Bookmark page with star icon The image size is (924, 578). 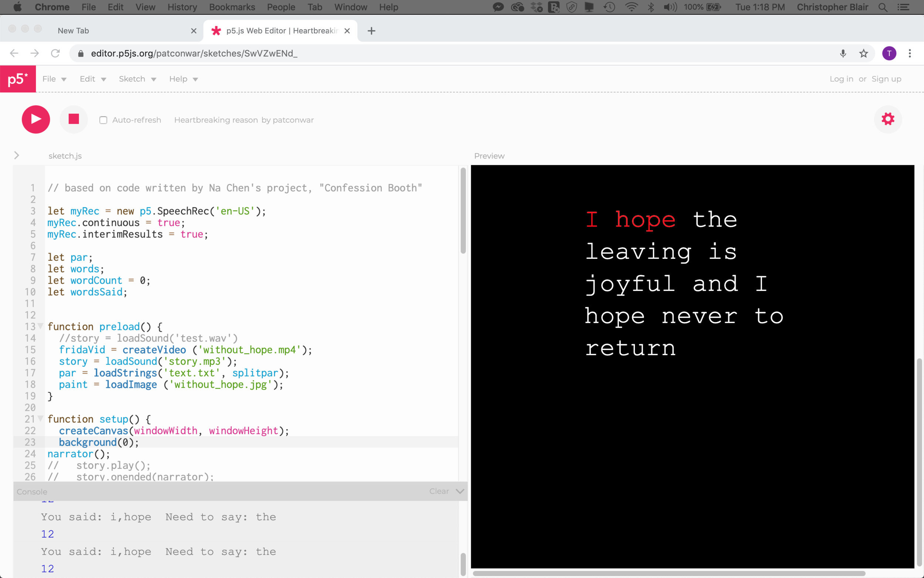coord(863,54)
